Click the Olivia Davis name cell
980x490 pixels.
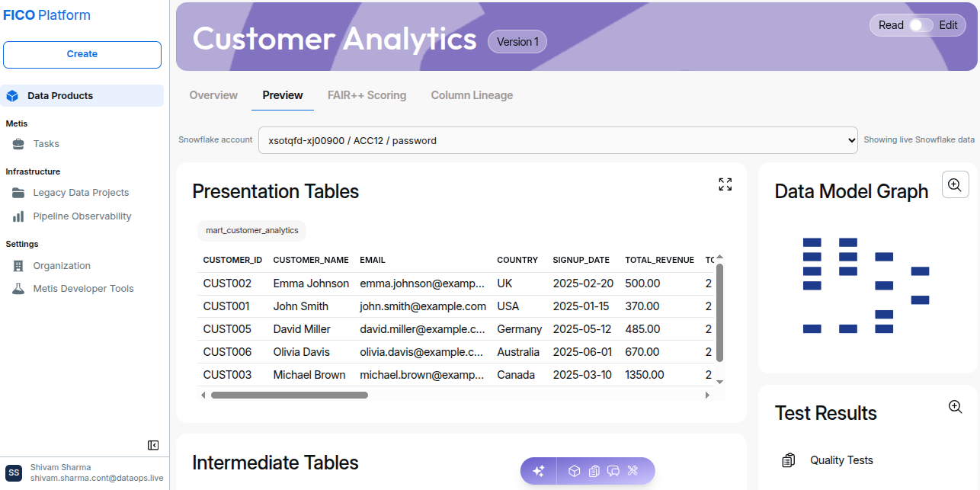pyautogui.click(x=302, y=352)
